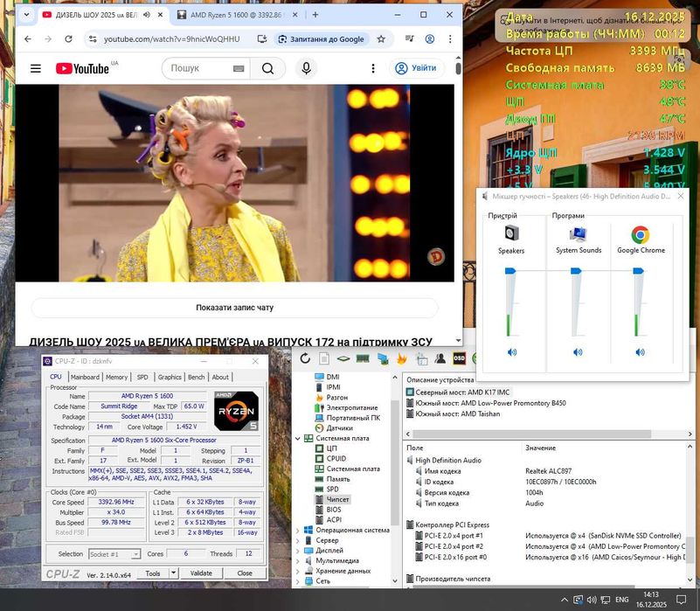Viewport: 700px width, 611px height.
Task: Mute the Speakers device
Action: (x=511, y=352)
